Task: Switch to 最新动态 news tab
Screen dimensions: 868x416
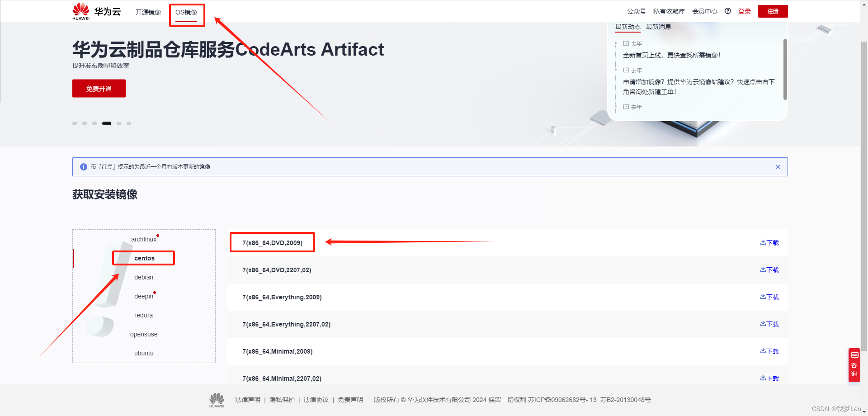Action: click(627, 27)
